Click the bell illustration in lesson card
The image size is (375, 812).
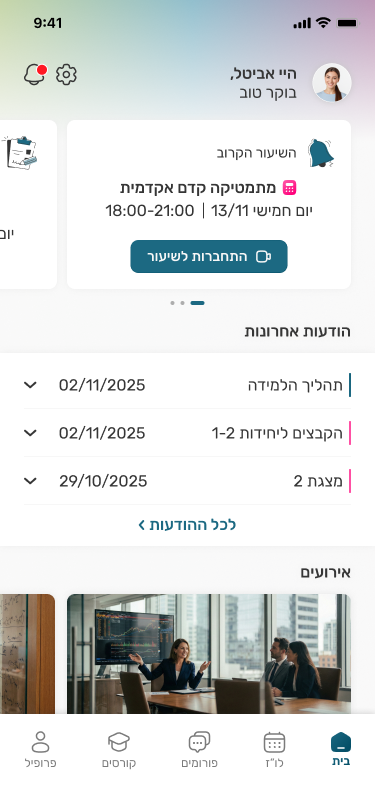tap(321, 153)
